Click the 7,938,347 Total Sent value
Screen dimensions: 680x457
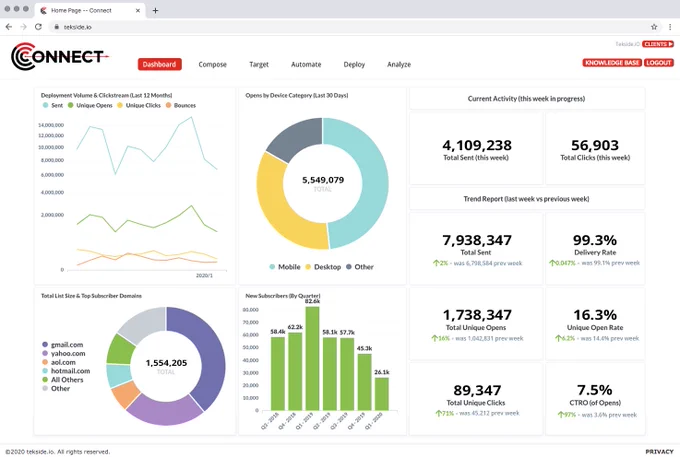pos(477,240)
